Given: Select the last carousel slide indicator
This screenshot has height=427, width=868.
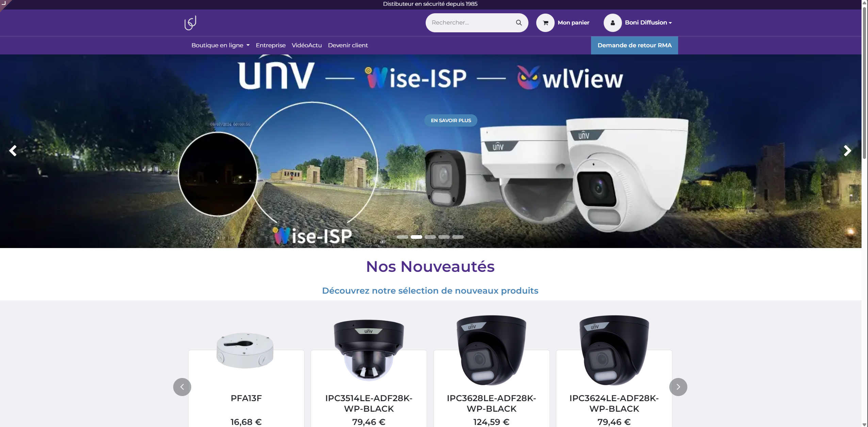Looking at the screenshot, I should [x=458, y=237].
